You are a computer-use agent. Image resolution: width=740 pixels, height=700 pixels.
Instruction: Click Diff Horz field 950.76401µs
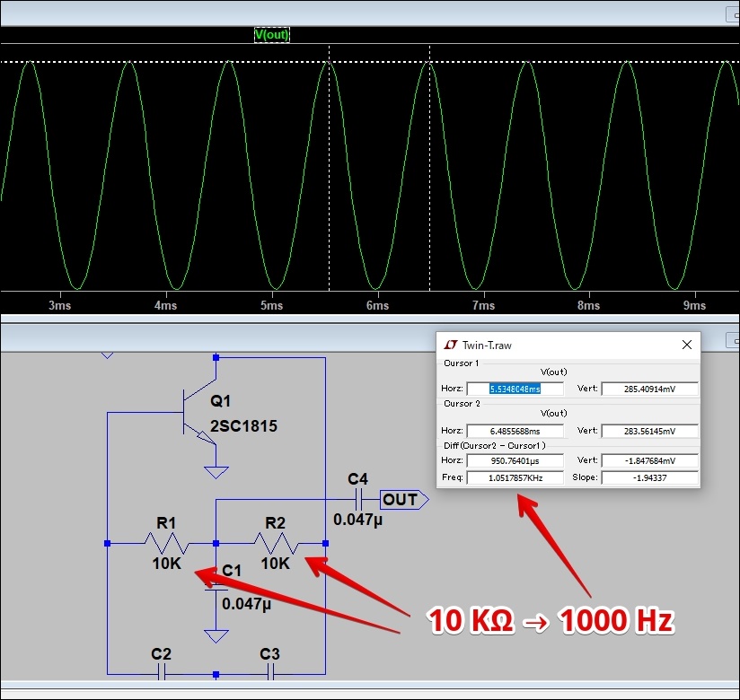tap(515, 461)
